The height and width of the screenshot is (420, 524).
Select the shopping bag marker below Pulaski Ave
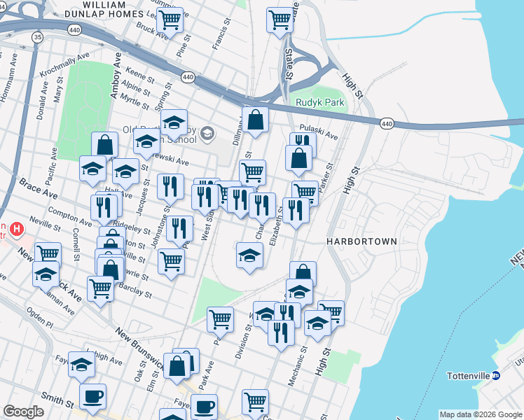(298, 161)
